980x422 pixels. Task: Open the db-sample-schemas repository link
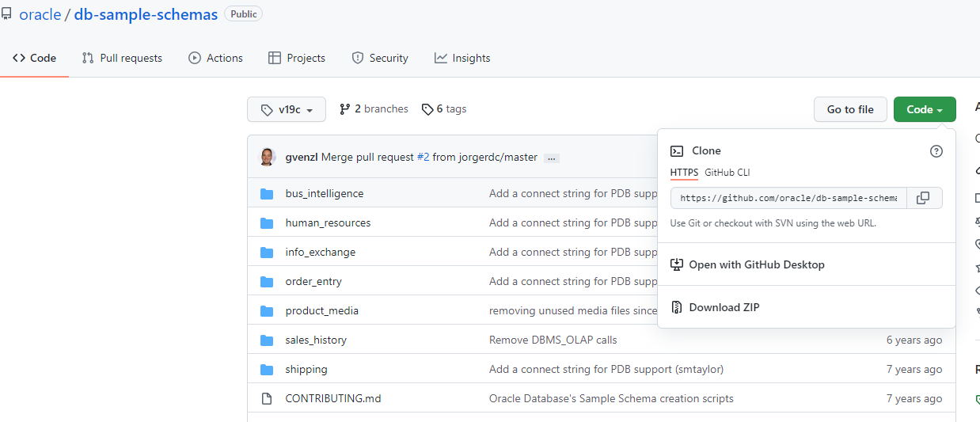[x=146, y=14]
